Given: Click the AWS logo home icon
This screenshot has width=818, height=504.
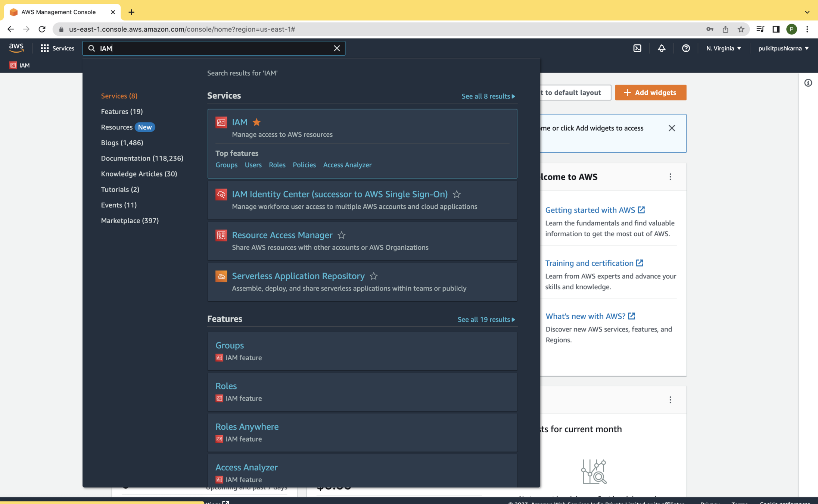Looking at the screenshot, I should coord(16,48).
